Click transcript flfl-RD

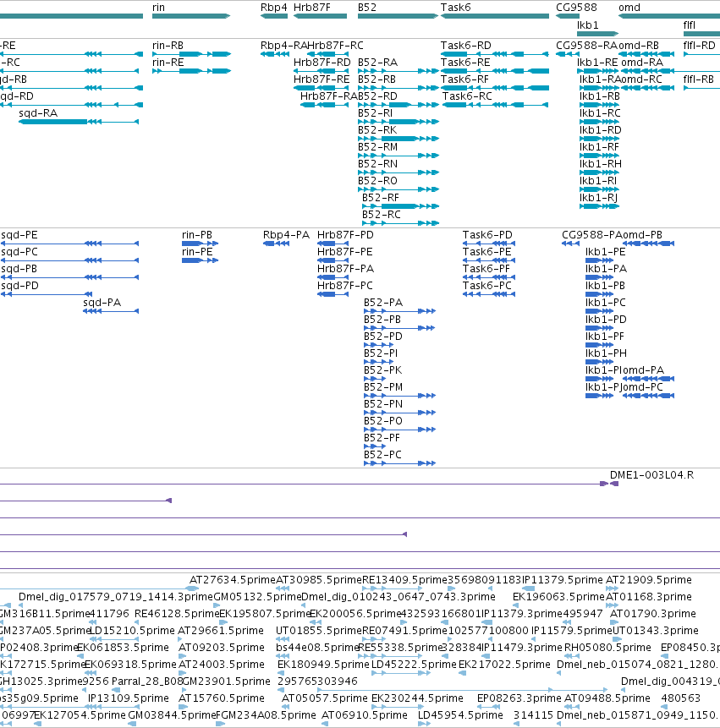(x=702, y=54)
